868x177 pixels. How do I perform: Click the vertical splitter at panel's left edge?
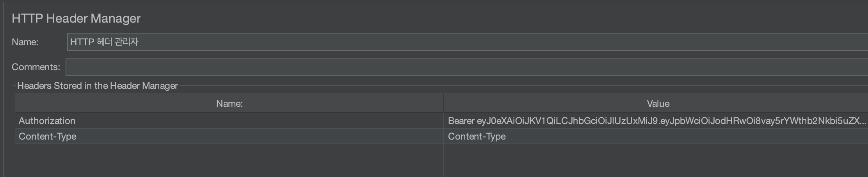(4, 88)
